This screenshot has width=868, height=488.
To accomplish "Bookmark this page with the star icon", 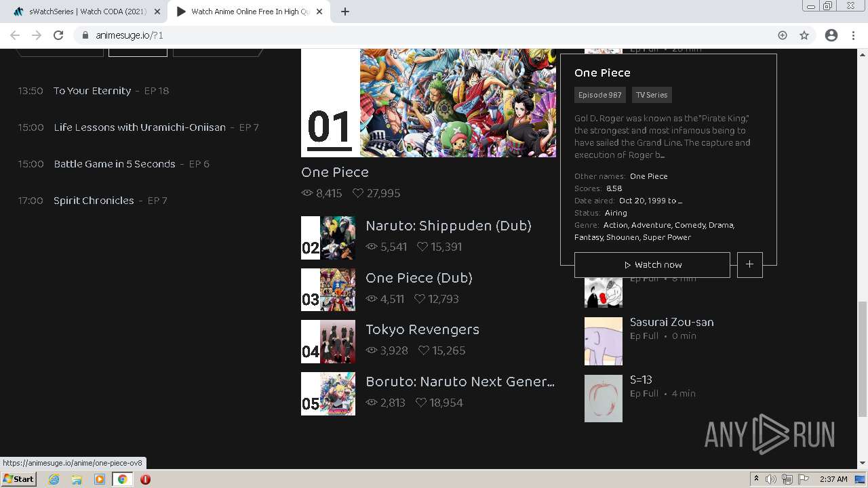I will click(804, 35).
